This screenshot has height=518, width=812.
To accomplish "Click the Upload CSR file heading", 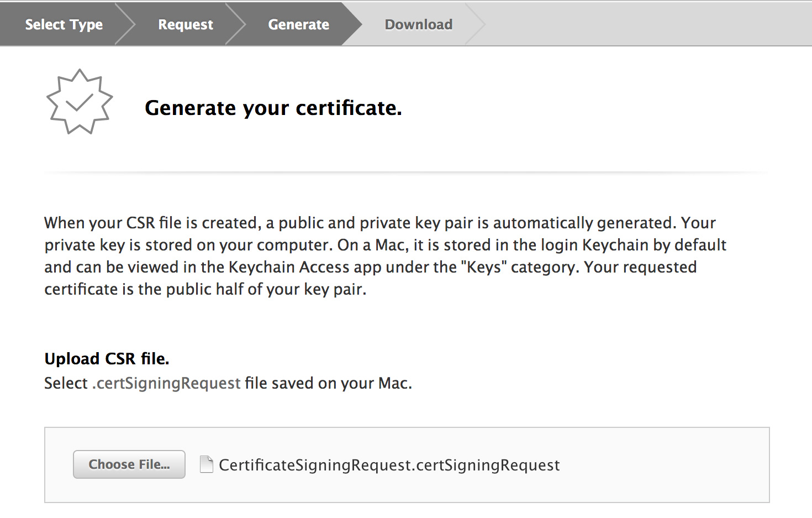I will pos(107,359).
